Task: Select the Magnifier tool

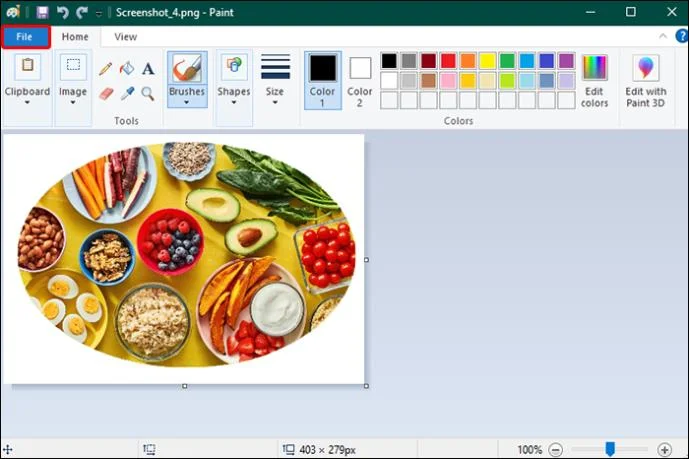Action: click(148, 94)
